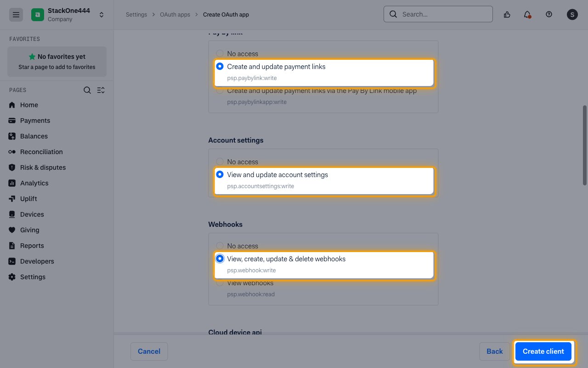Click the psp.paybylink:write scope text

click(x=252, y=78)
